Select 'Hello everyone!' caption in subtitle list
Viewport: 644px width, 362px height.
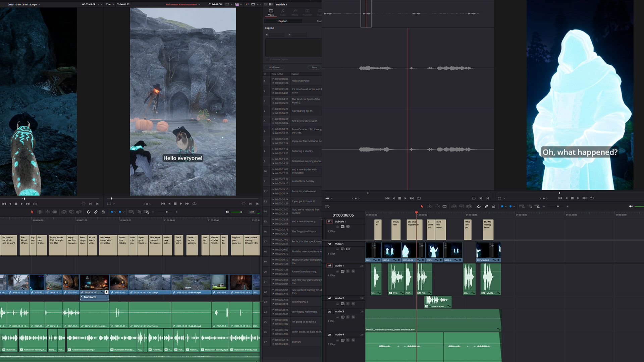301,81
